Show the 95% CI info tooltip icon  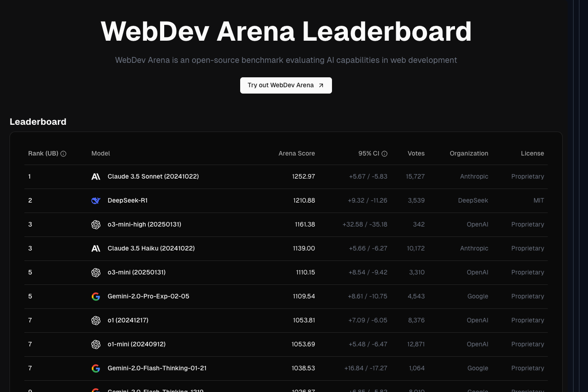click(384, 154)
